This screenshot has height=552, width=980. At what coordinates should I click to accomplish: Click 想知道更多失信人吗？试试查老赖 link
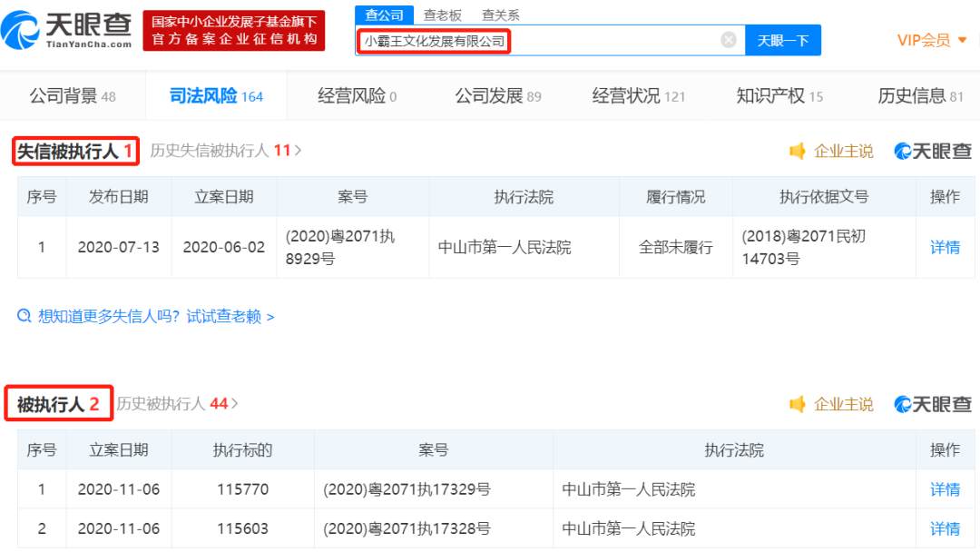156,316
